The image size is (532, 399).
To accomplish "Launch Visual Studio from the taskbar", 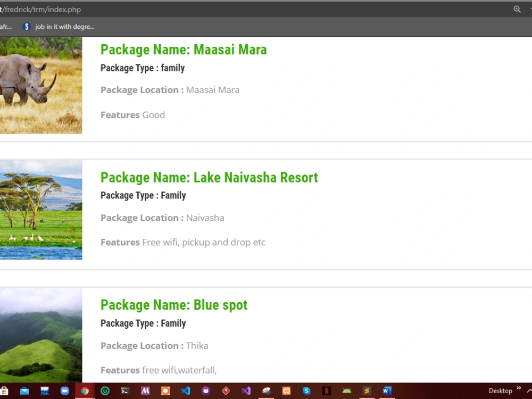I will 246,391.
